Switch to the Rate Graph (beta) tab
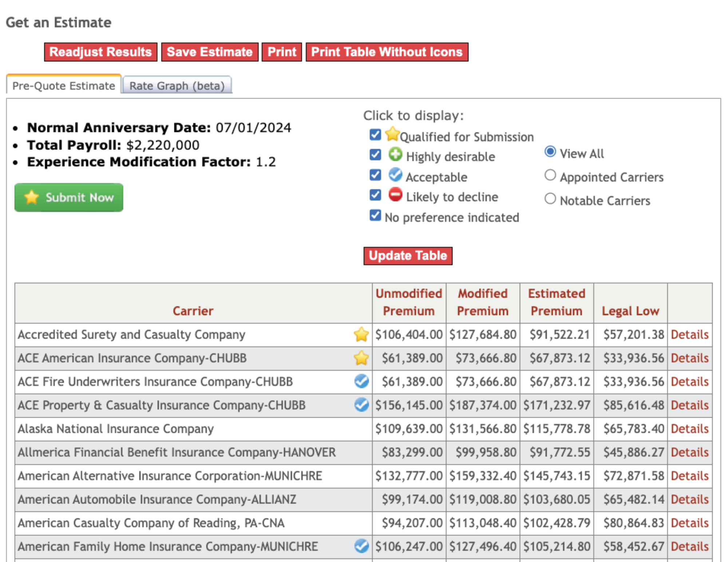Viewport: 728px width, 562px height. tap(177, 85)
